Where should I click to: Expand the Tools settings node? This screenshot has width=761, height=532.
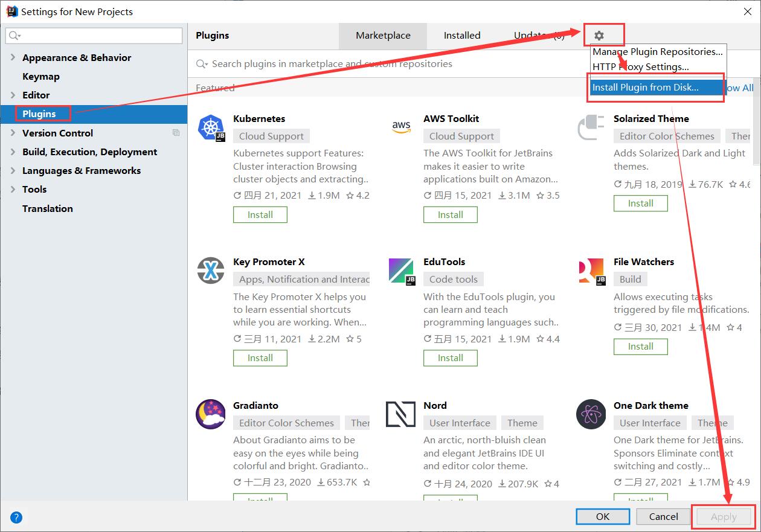coord(13,189)
